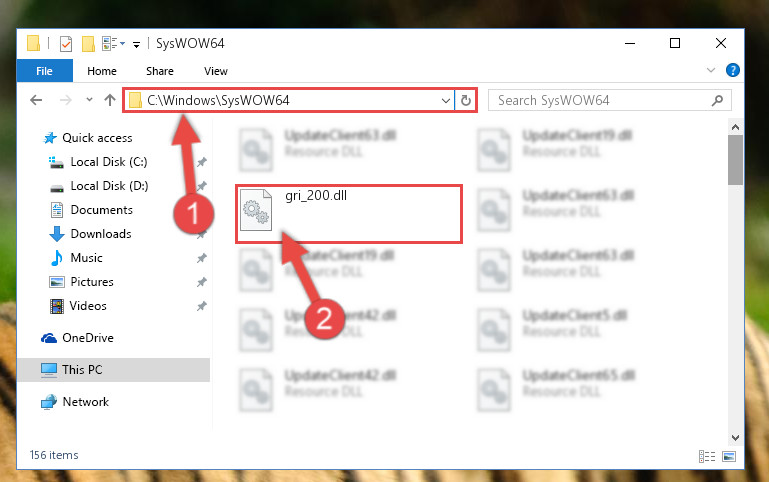Click the Up one level arrow
769x482 pixels.
(110, 100)
